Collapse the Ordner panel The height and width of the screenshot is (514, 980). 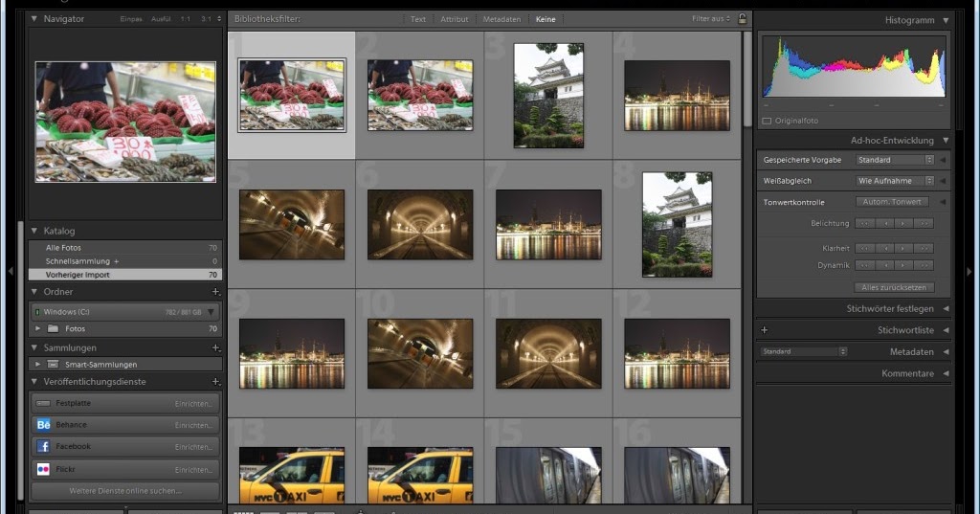(34, 291)
